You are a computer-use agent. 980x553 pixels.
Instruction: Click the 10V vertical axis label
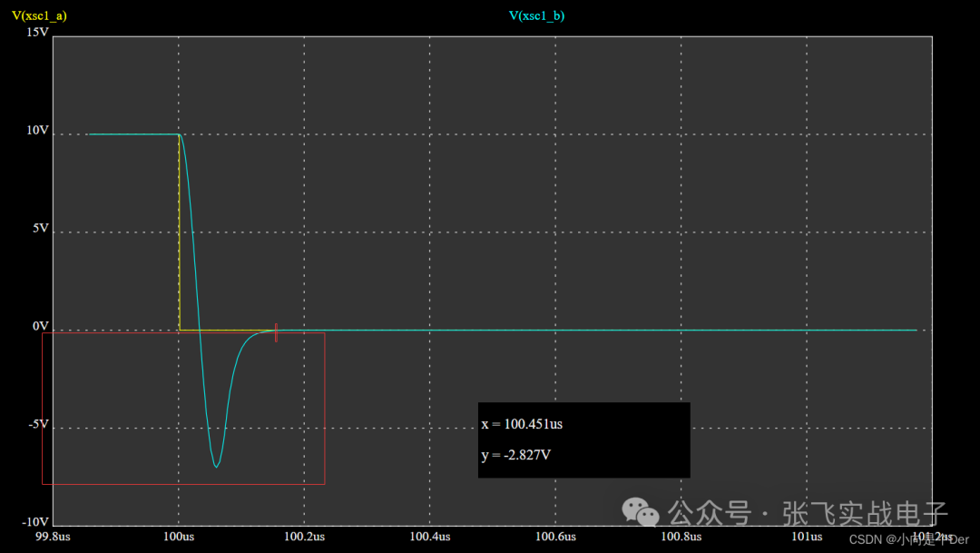pyautogui.click(x=37, y=130)
